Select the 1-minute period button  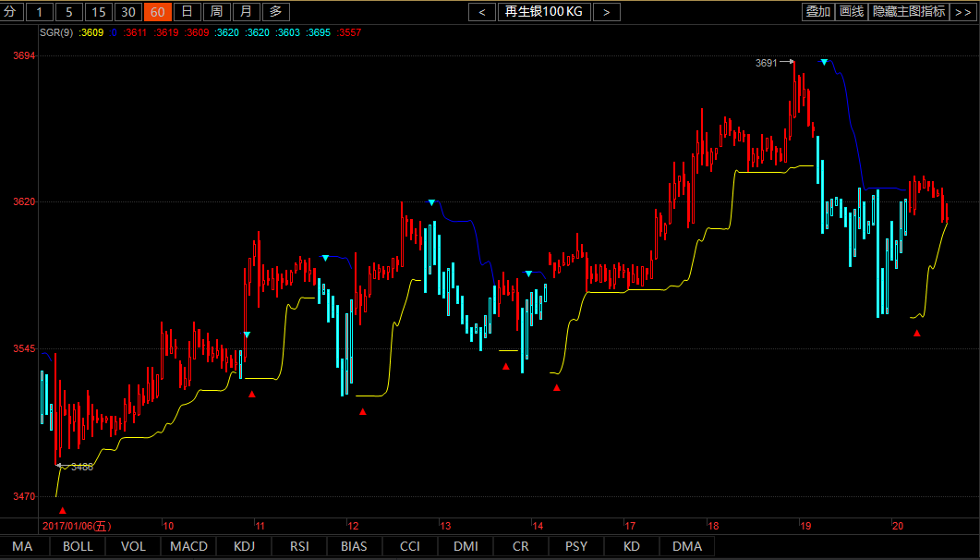click(40, 12)
